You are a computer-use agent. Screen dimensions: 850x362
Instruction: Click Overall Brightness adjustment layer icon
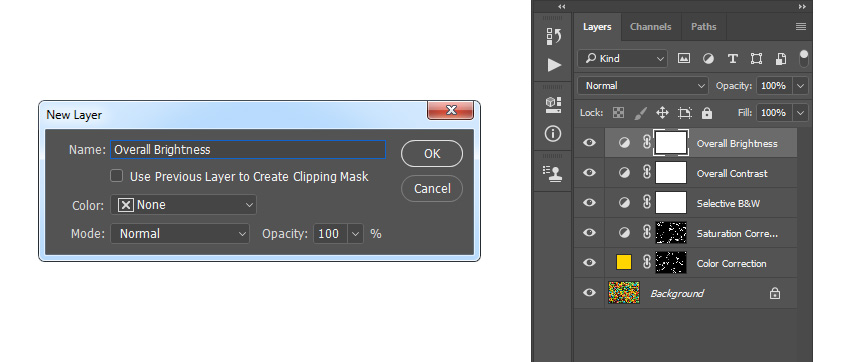(x=624, y=143)
